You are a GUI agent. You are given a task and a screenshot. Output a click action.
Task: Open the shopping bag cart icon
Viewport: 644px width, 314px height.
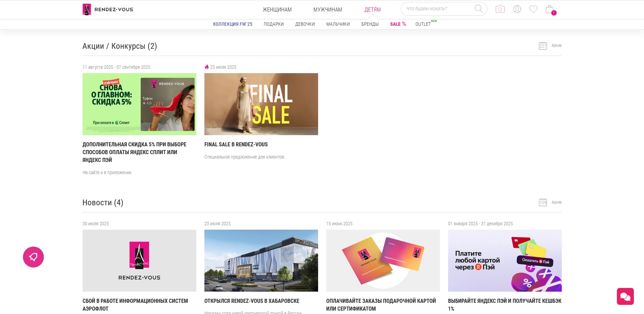(550, 9)
